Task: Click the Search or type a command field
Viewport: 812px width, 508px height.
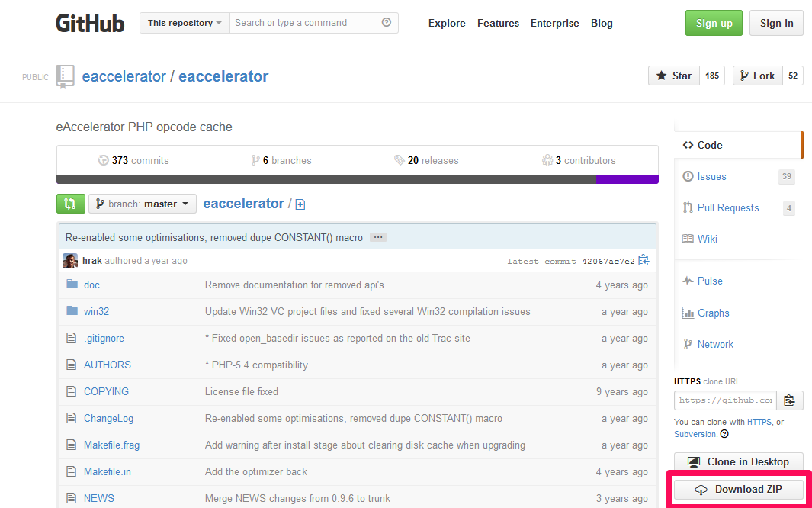Action: coord(307,23)
